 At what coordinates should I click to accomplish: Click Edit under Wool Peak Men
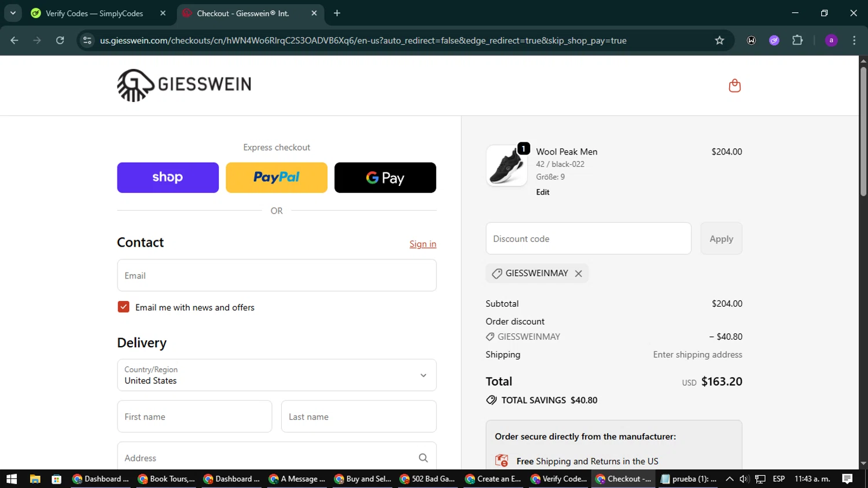(543, 192)
